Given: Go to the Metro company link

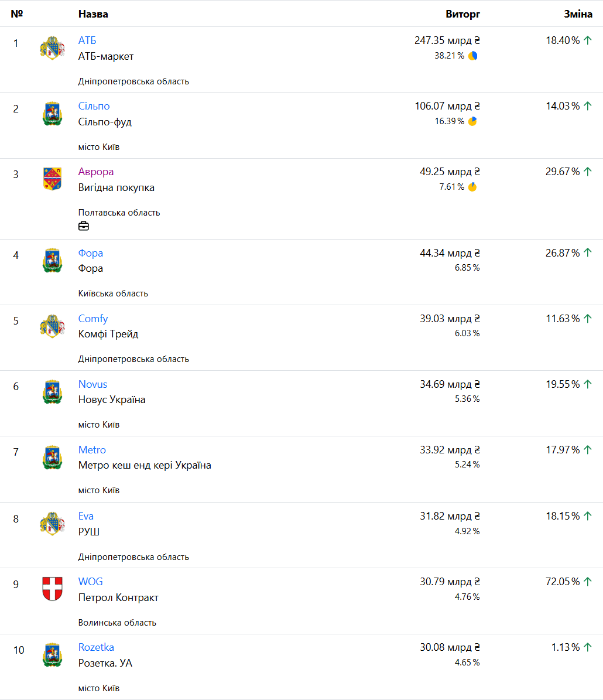Looking at the screenshot, I should point(92,450).
